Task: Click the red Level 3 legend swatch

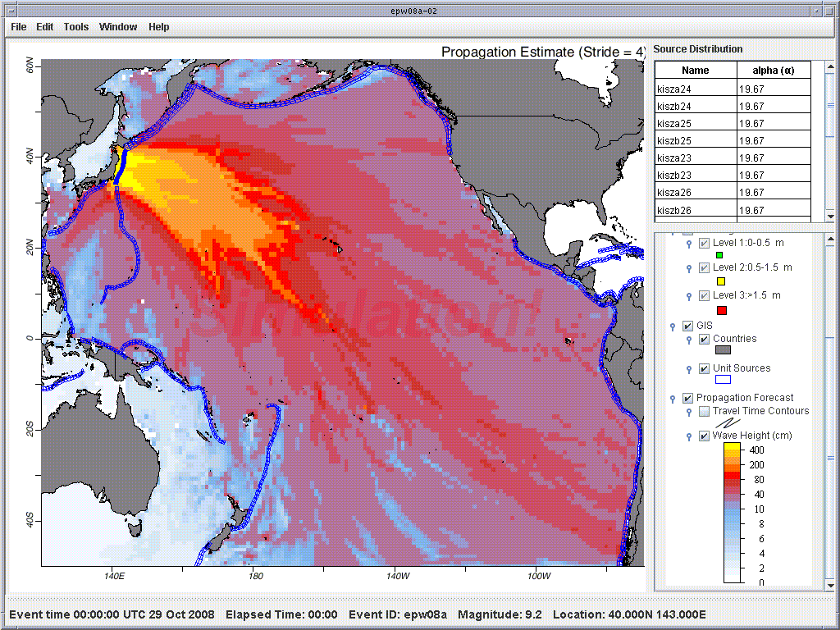Action: coord(722,309)
